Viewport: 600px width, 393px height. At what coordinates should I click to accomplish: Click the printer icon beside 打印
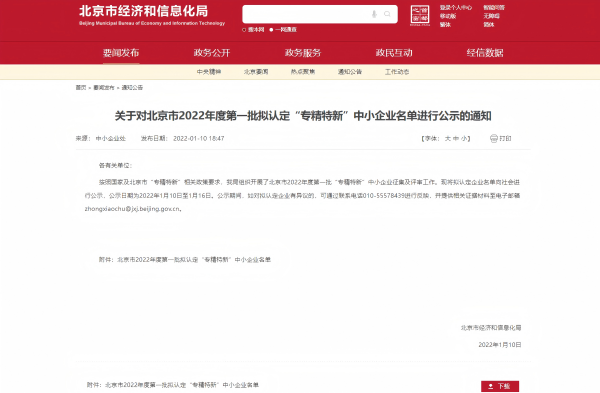click(x=494, y=139)
